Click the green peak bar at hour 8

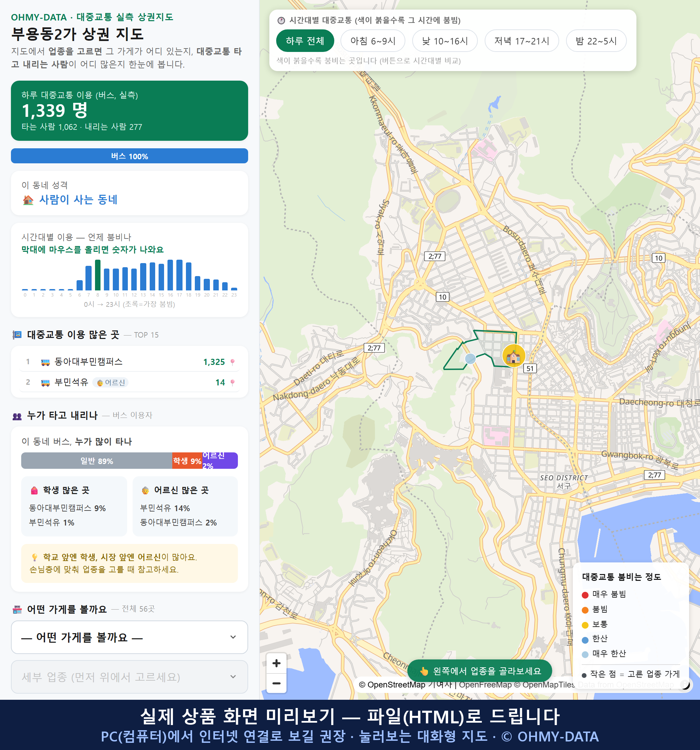[98, 275]
